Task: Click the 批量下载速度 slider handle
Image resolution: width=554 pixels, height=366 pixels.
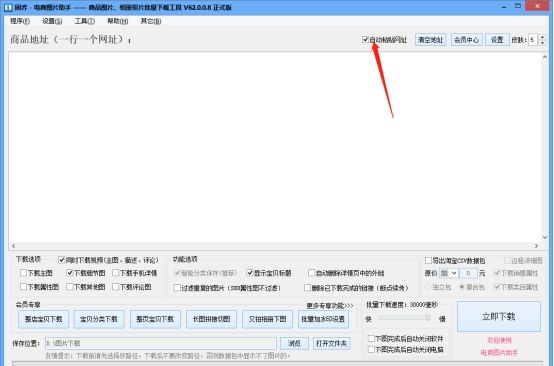Action: (x=428, y=318)
